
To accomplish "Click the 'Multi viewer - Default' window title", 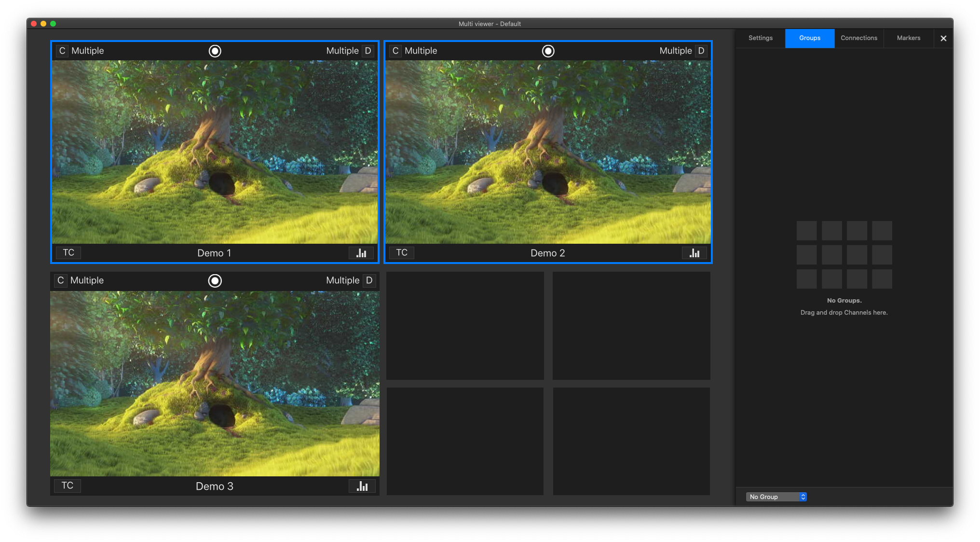I will [x=490, y=24].
